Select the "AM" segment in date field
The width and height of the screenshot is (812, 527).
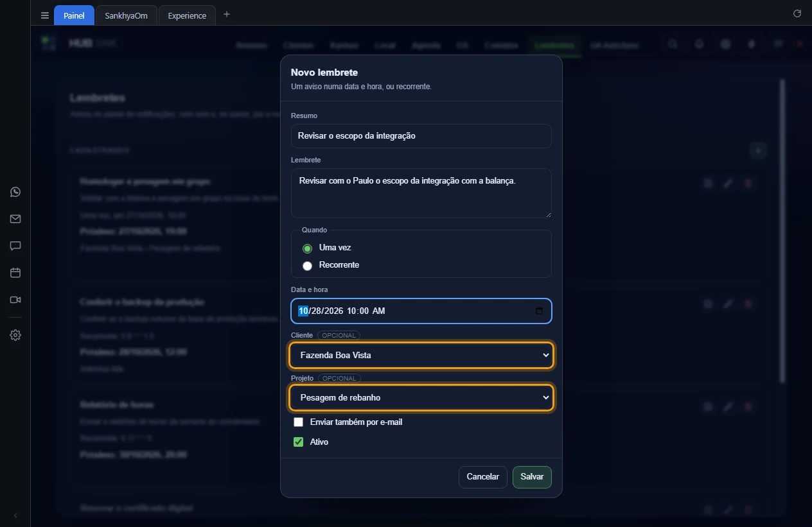379,311
